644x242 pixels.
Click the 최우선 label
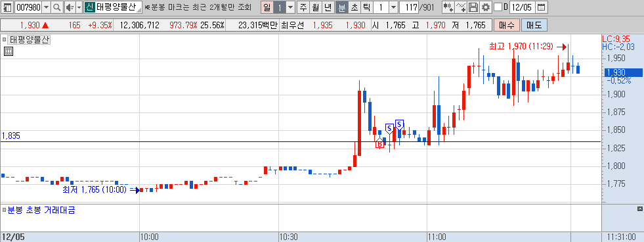pyautogui.click(x=292, y=25)
